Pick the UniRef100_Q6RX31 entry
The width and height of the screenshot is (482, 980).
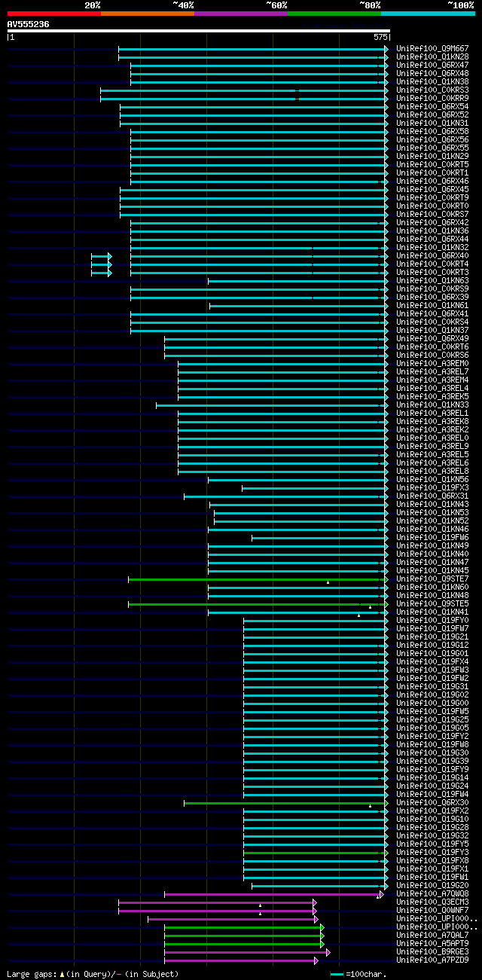(x=432, y=496)
